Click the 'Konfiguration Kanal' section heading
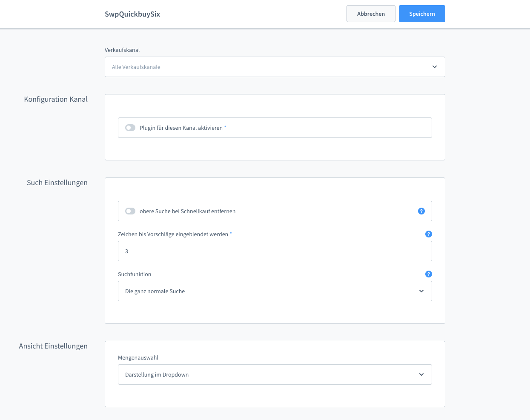530x420 pixels. [56, 99]
